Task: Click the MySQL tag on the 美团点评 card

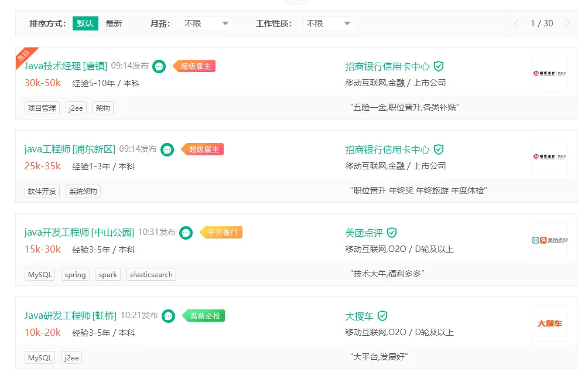Action: click(x=40, y=274)
